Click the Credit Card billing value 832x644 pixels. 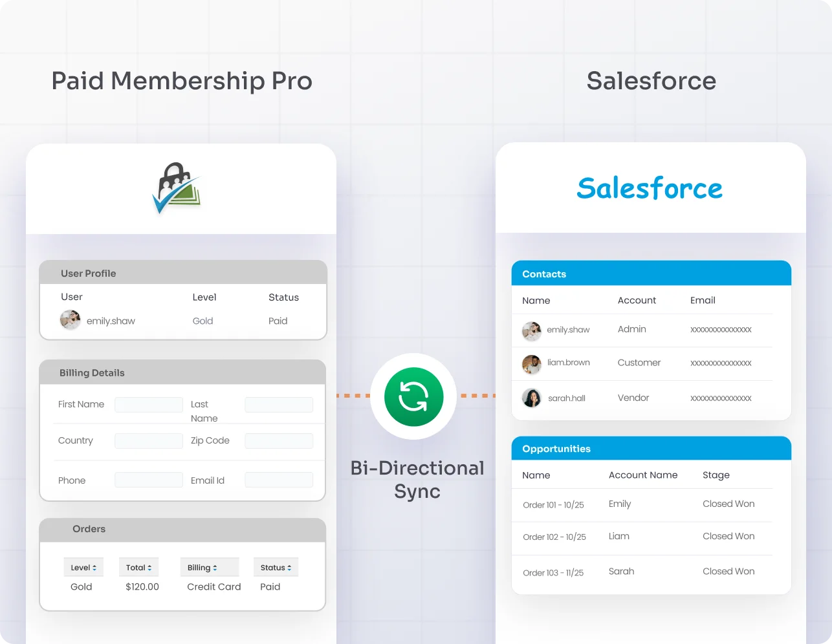point(214,587)
